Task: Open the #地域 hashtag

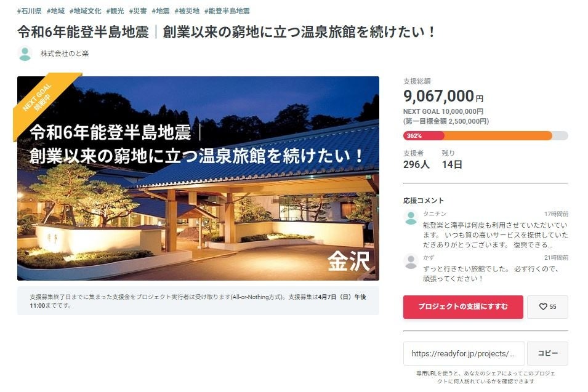Action: (55, 11)
